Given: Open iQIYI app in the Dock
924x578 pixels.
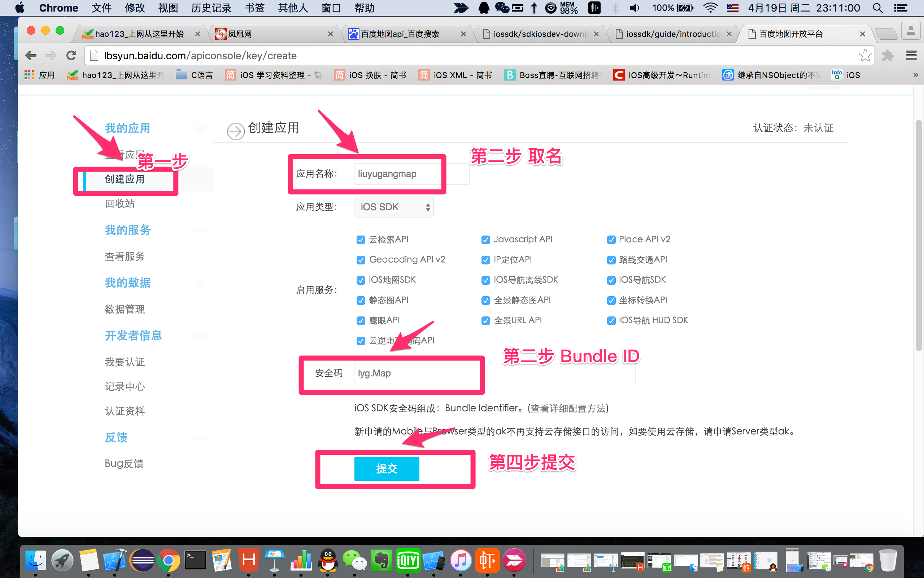Looking at the screenshot, I should coord(408,560).
